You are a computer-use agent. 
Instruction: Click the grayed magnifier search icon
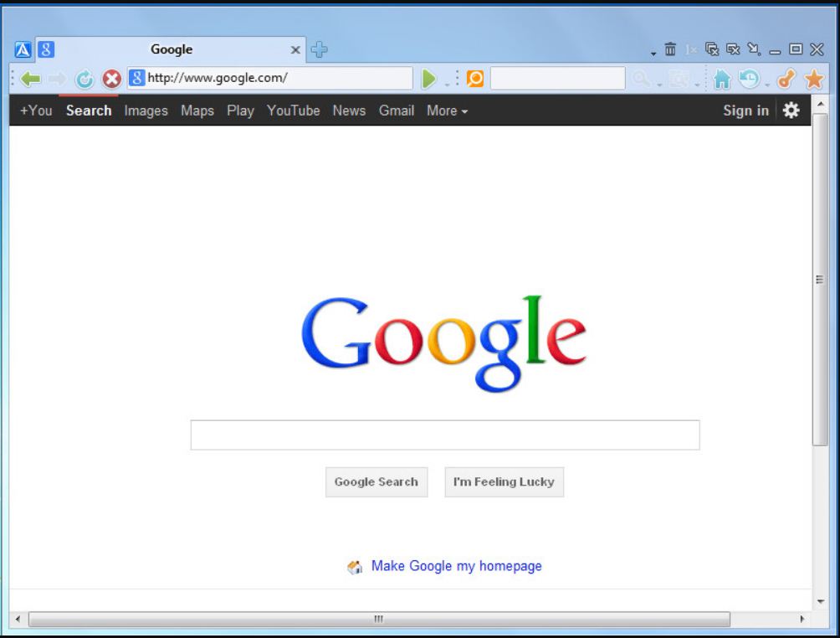point(641,79)
